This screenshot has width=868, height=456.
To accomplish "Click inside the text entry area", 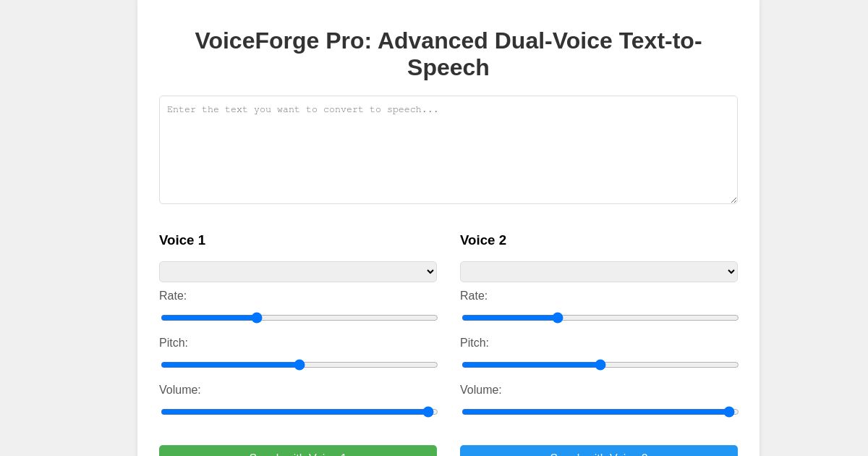I will [448, 150].
